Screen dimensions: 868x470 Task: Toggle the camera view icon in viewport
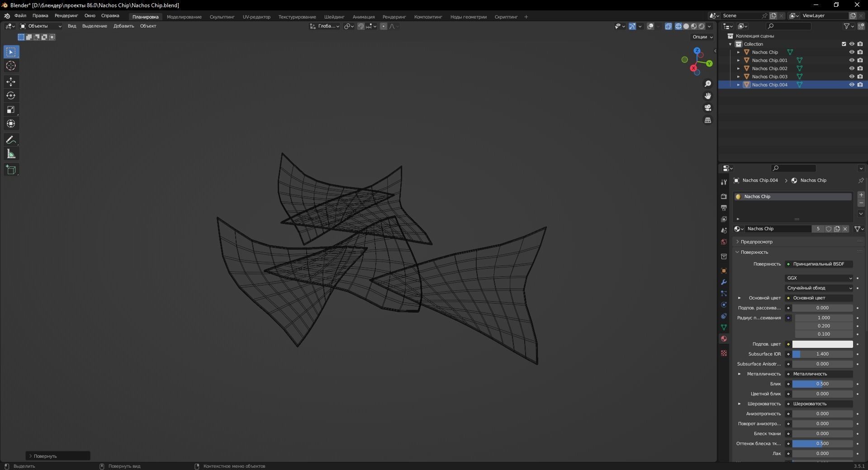tap(708, 108)
